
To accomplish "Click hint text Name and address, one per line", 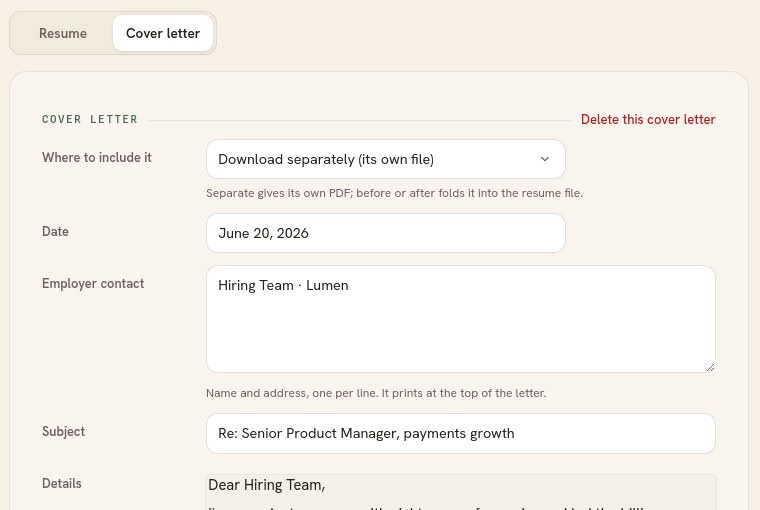I will click(x=376, y=393).
